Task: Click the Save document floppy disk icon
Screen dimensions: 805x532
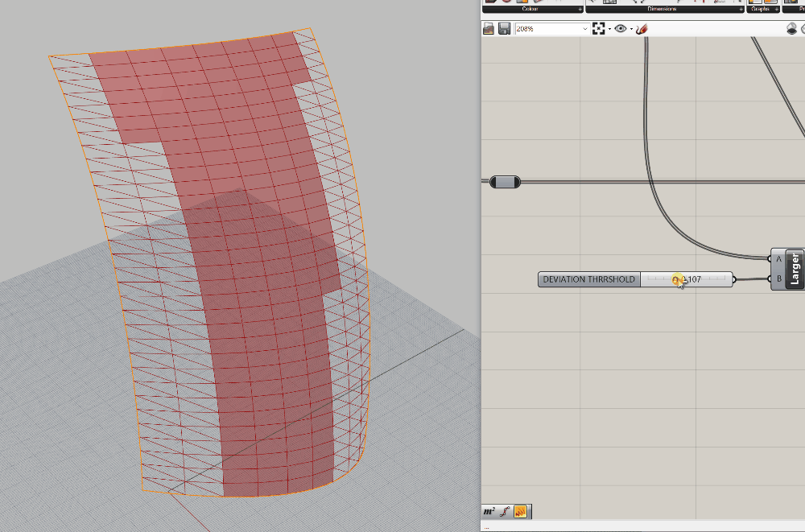Action: pos(503,29)
